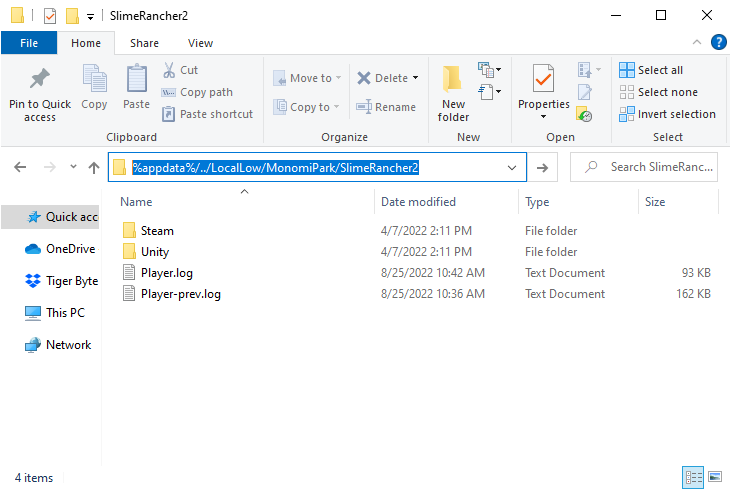Select Quick access in navigation pane
Viewport: 731px width, 490px height.
(x=50, y=217)
